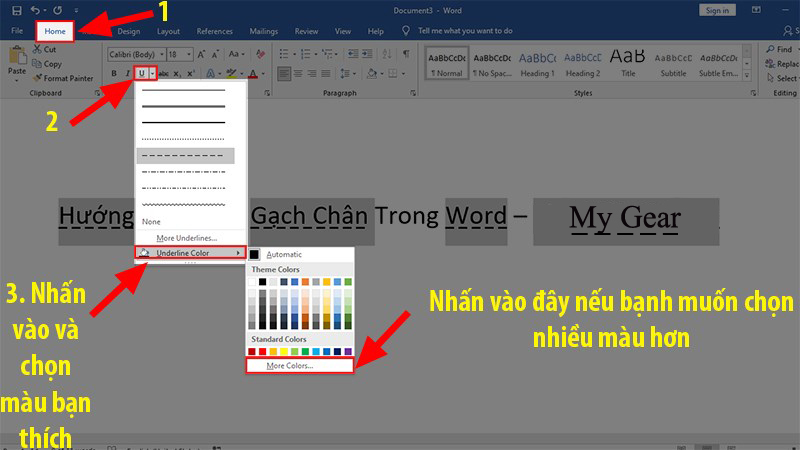
Task: Click the Underline button in the ribbon
Action: click(x=141, y=73)
